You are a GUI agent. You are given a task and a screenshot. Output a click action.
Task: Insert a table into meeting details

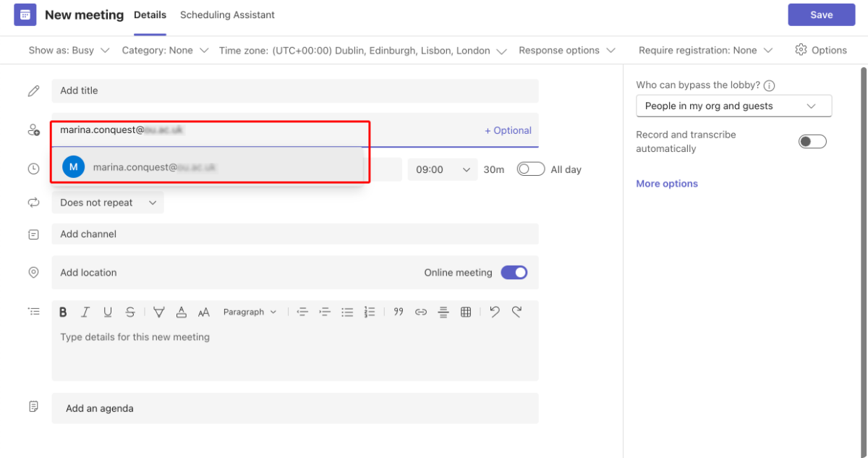[465, 311]
